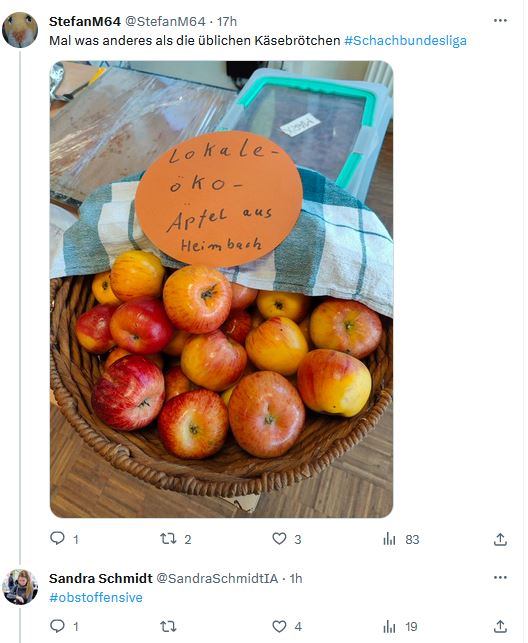
Task: Reply to Sandra Schmidt's tweet
Action: [x=57, y=626]
